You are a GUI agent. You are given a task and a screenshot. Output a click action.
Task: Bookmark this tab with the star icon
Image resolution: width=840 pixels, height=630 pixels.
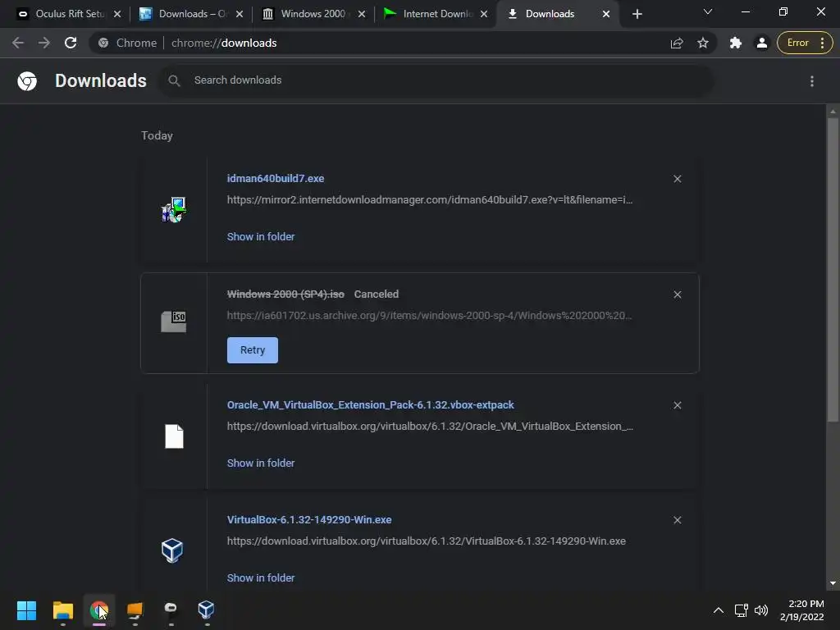[x=703, y=43]
